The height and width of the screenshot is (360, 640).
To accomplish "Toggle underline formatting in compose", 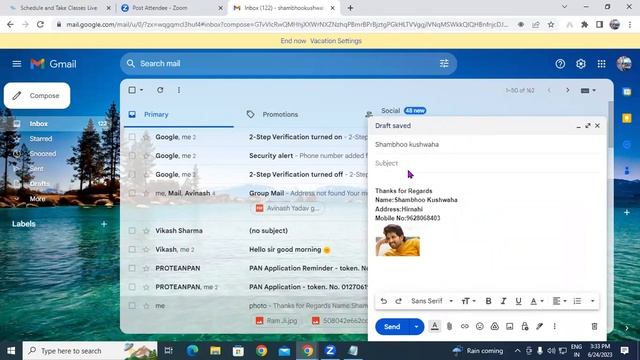I will pos(518,301).
